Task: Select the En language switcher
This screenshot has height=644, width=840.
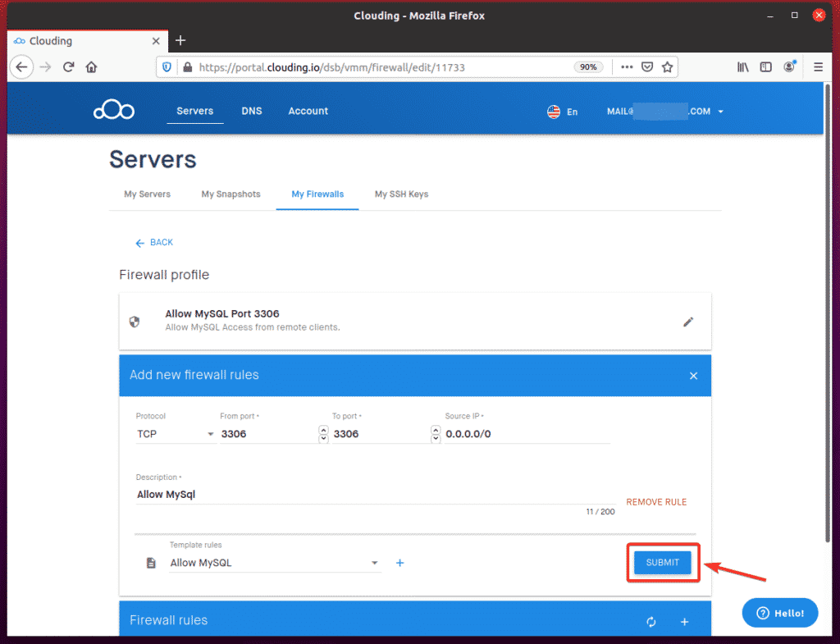Action: point(563,112)
